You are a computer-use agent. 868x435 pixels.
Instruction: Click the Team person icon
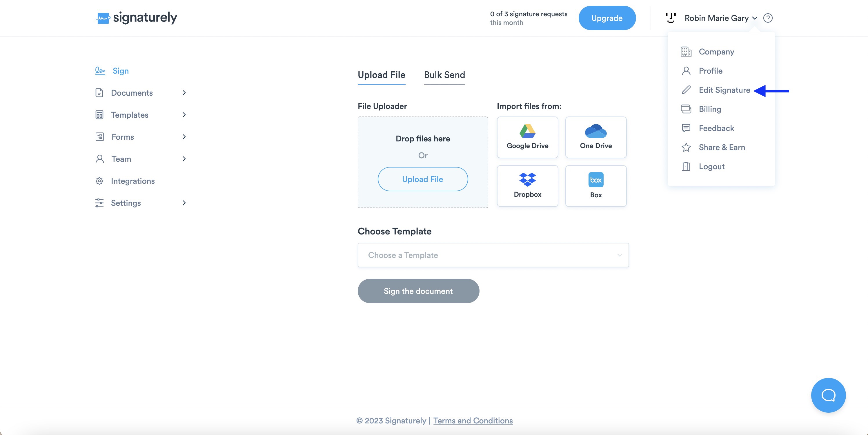[99, 159]
